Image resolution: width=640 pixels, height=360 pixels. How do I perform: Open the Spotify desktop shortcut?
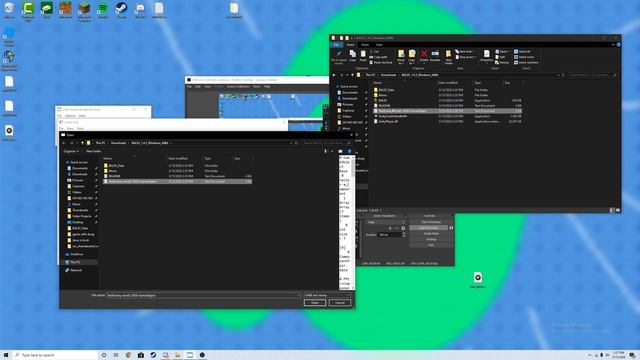[103, 9]
